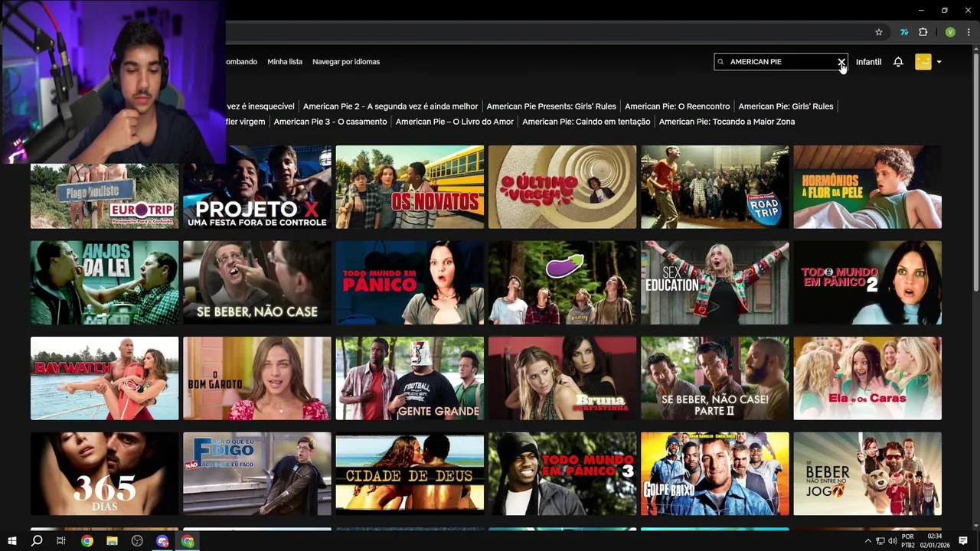
Task: Open Hormônios à Flor da Pele thumbnail
Action: pyautogui.click(x=867, y=187)
